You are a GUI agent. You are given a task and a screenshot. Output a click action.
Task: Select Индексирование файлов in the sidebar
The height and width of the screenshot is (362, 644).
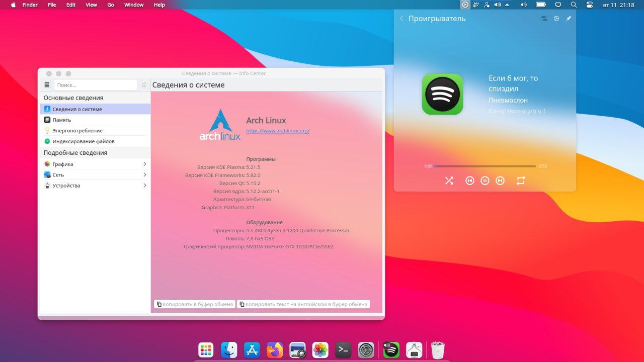95,141
